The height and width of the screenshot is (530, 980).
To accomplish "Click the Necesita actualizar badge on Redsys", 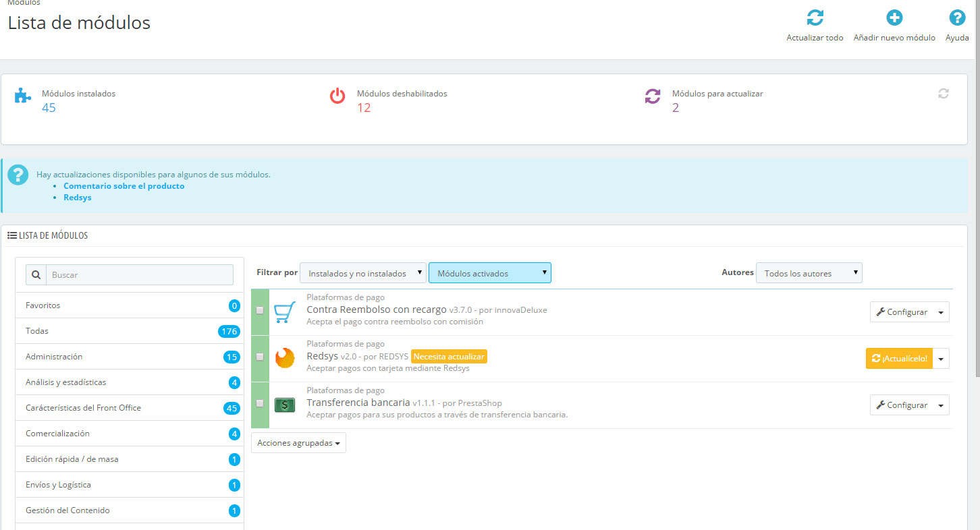I will point(449,357).
